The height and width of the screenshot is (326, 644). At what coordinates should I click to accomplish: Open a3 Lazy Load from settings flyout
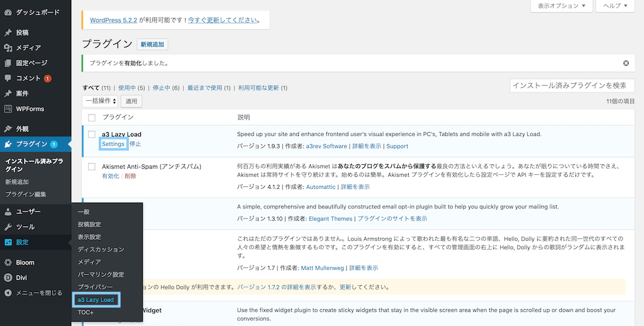click(x=96, y=300)
